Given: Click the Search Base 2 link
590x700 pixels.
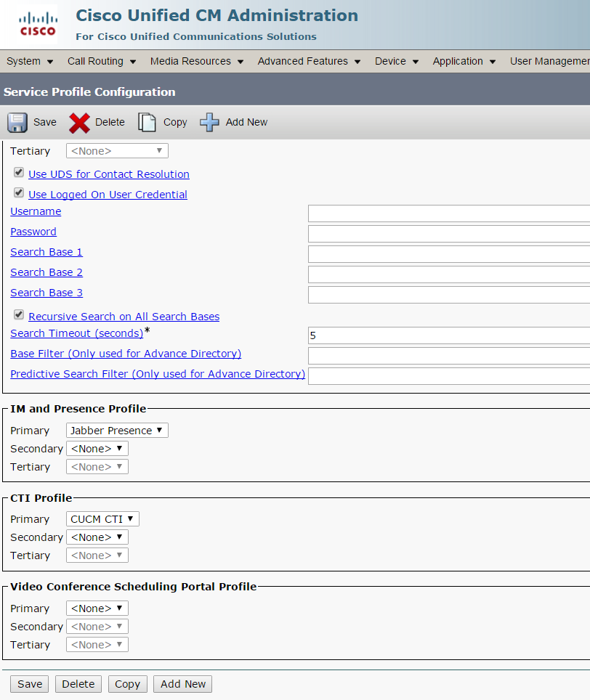Looking at the screenshot, I should point(47,272).
